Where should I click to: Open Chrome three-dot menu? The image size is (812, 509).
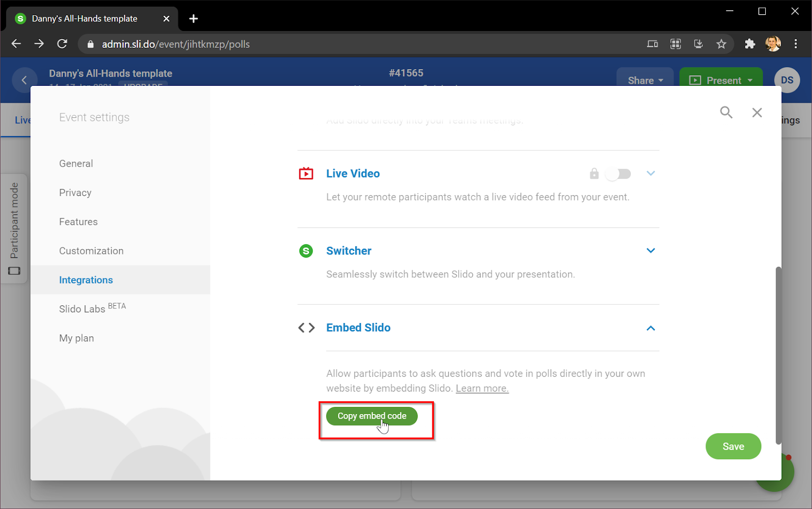pyautogui.click(x=796, y=44)
